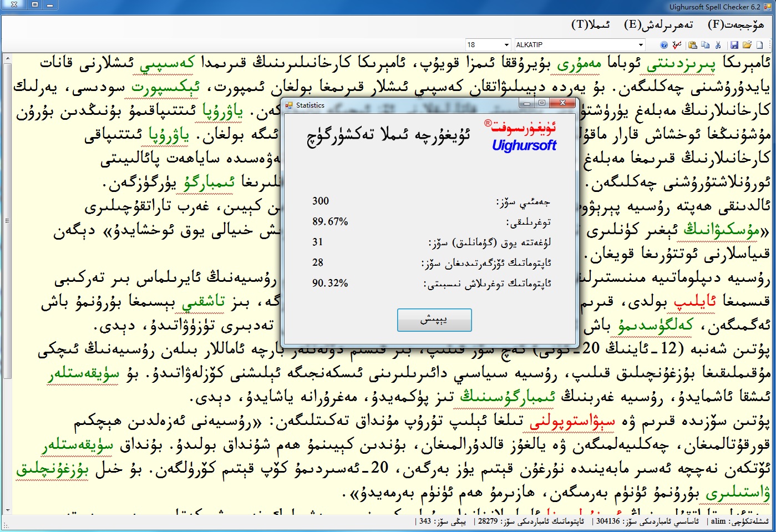
Task: Click the 90.32% value in Statistics
Action: coord(330,283)
